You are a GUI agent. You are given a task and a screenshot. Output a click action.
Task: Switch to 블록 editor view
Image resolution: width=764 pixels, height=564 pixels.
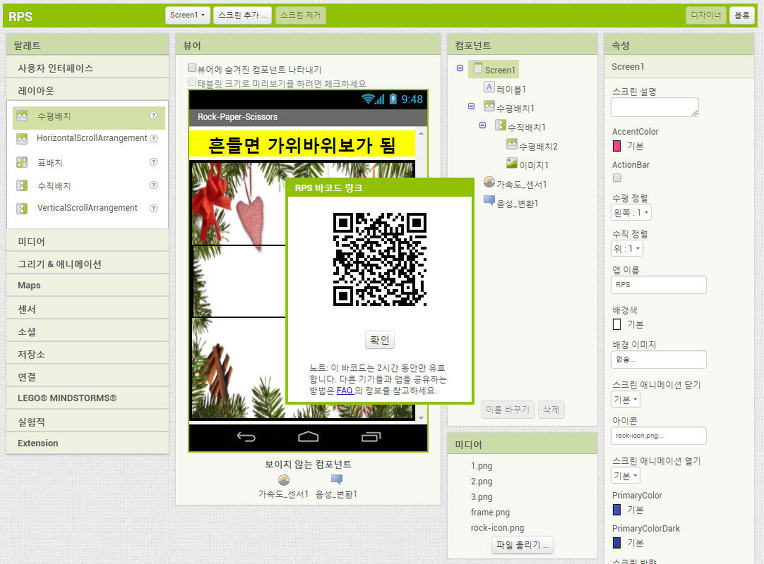tap(742, 16)
